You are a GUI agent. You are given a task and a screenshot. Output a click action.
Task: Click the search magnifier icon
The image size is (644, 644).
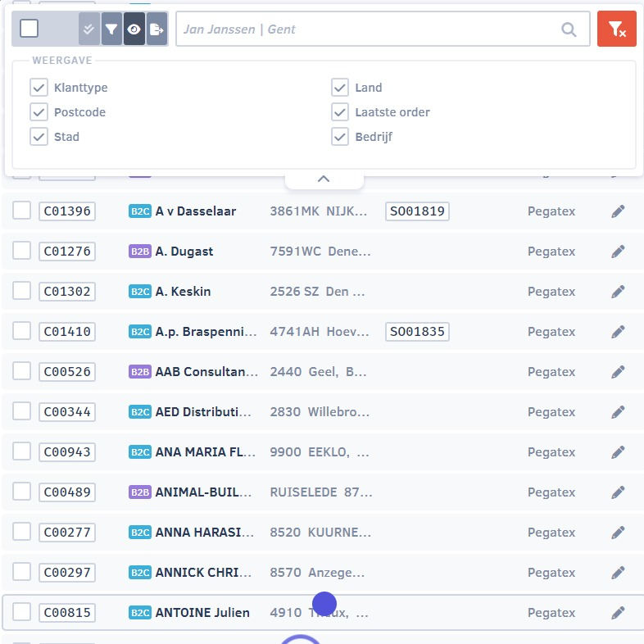pos(569,29)
